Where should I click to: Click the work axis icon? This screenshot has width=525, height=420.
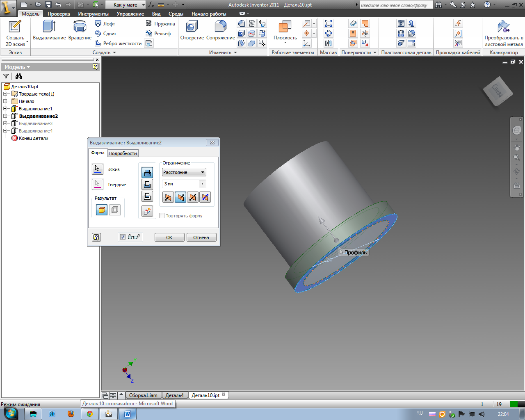click(307, 23)
